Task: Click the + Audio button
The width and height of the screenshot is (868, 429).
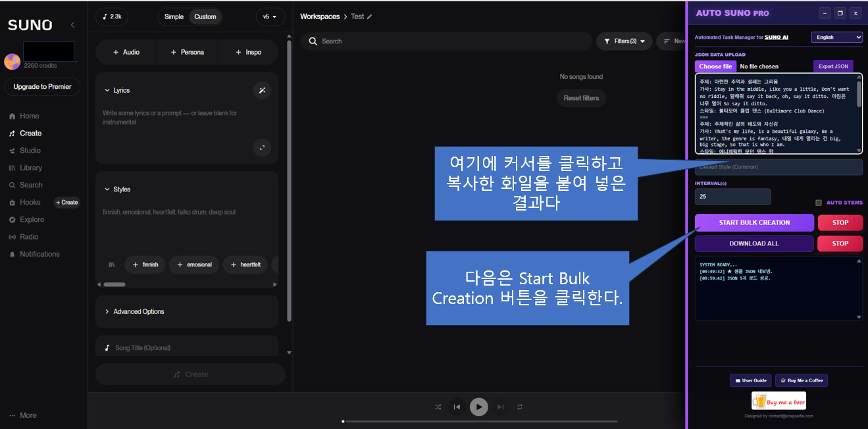Action: (x=126, y=52)
